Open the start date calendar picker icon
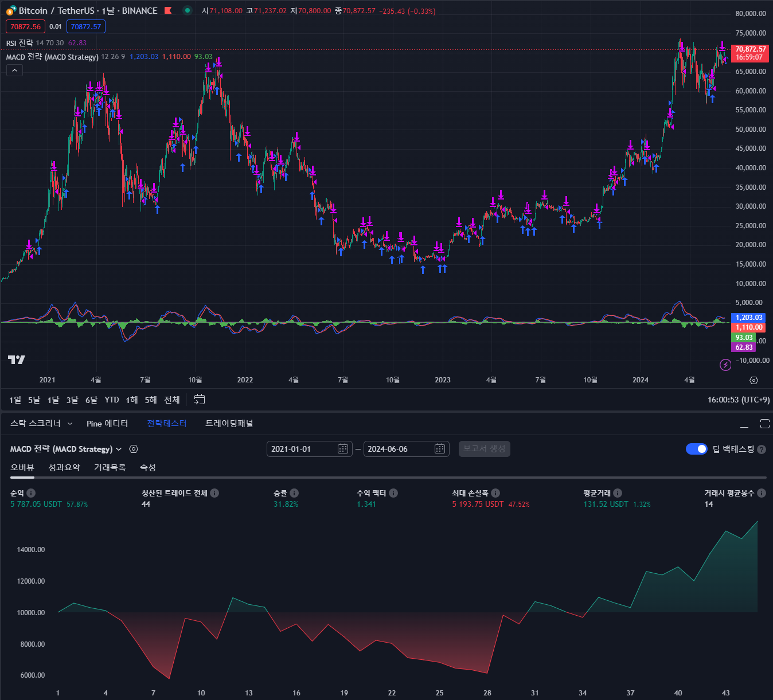The image size is (773, 700). pyautogui.click(x=343, y=449)
